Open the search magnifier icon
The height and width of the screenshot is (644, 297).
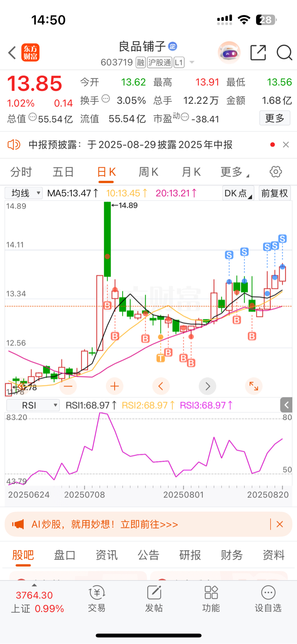tap(284, 53)
